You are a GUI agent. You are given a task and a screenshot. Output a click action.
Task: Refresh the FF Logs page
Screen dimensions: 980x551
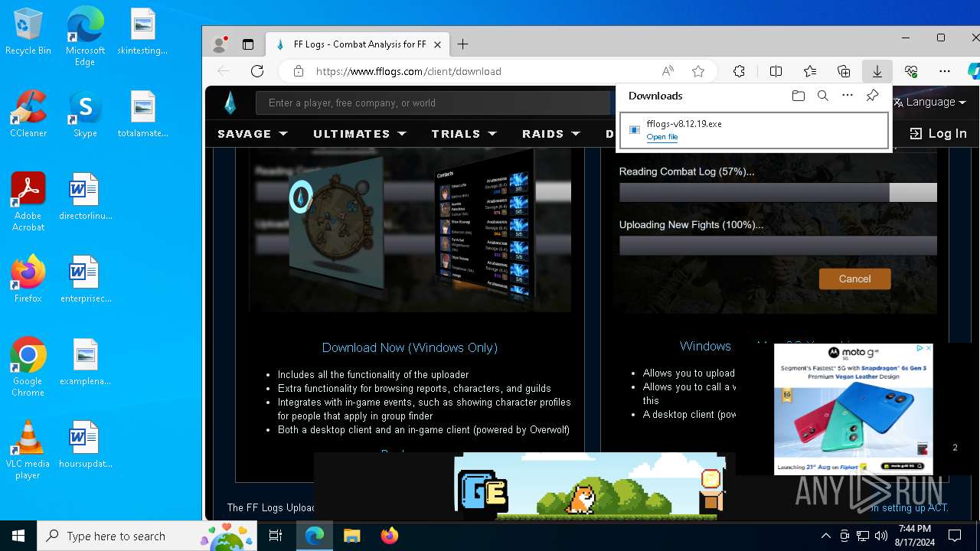[257, 71]
